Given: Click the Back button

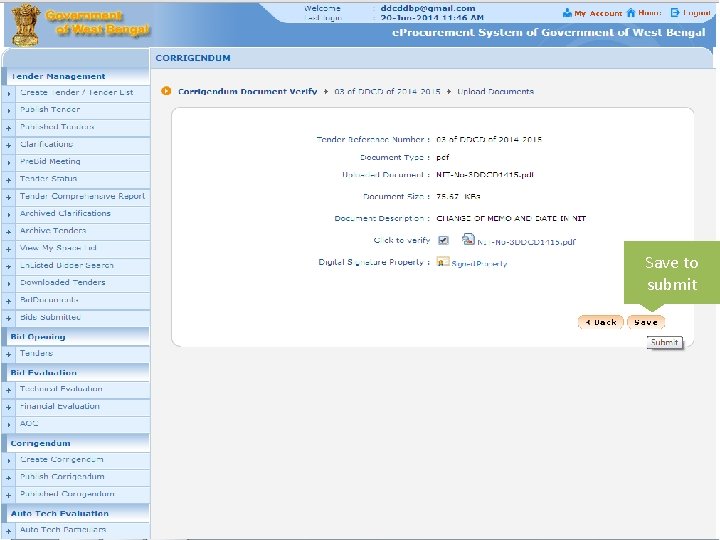Looking at the screenshot, I should (x=601, y=322).
